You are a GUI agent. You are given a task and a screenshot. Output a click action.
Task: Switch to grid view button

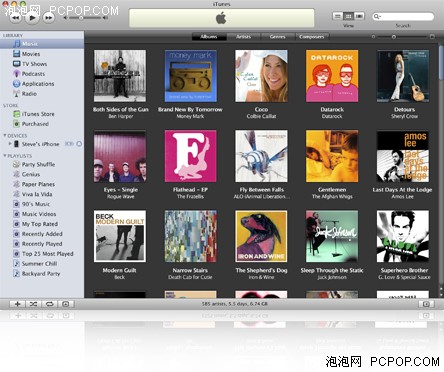(x=348, y=16)
